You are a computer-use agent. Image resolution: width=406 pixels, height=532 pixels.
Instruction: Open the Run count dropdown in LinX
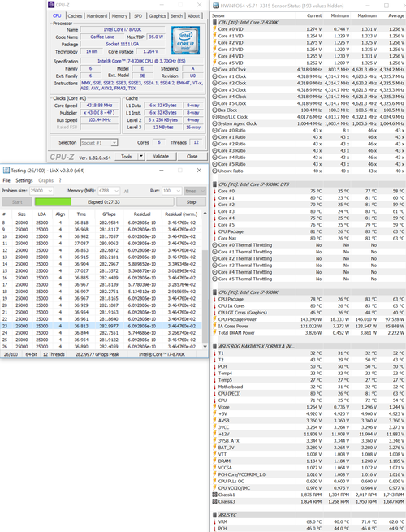(x=172, y=191)
